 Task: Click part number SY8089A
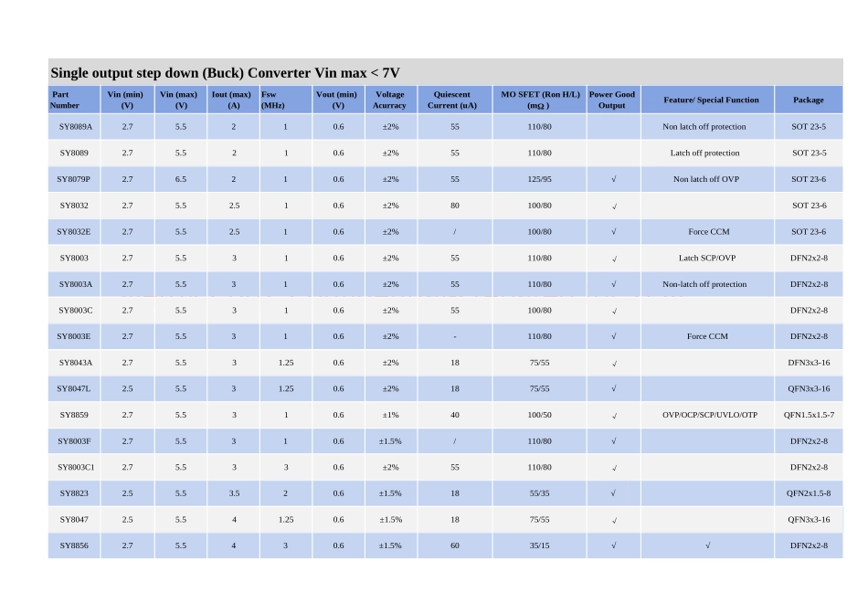[x=76, y=127]
